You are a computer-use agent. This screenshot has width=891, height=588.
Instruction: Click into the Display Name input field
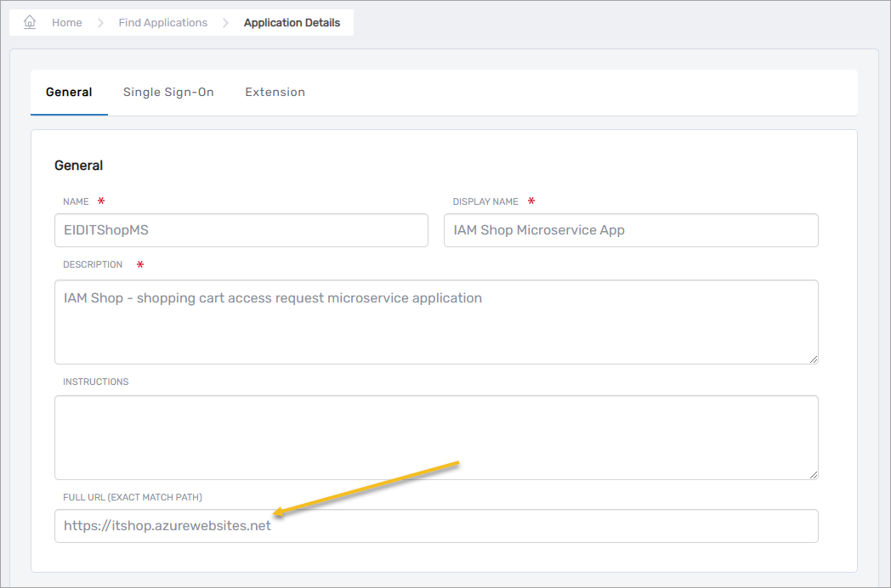click(630, 230)
